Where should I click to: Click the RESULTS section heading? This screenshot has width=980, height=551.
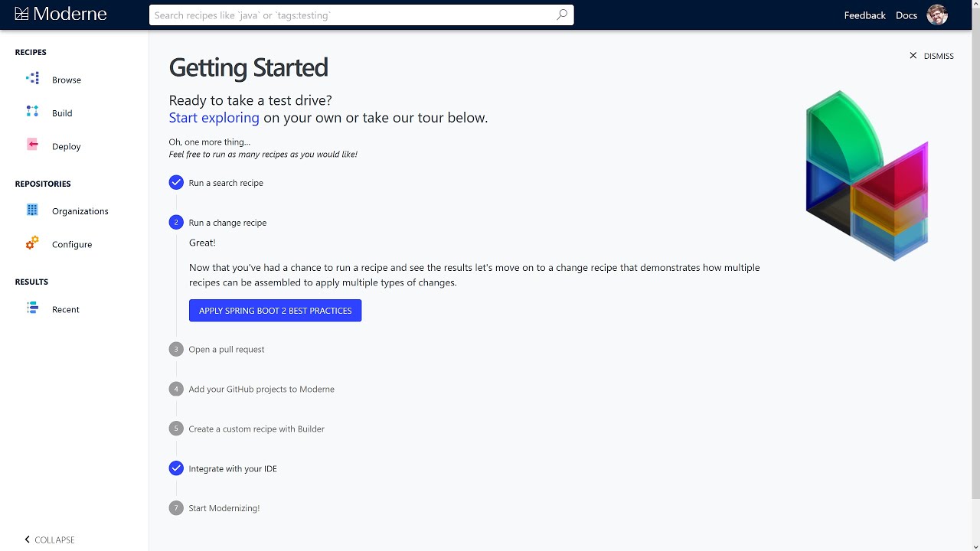[x=31, y=282]
